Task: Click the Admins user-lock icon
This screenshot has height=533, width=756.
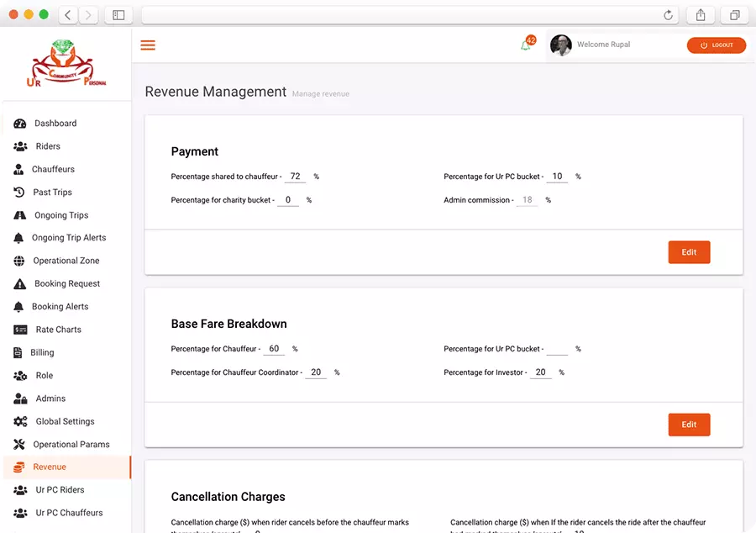Action: [20, 398]
